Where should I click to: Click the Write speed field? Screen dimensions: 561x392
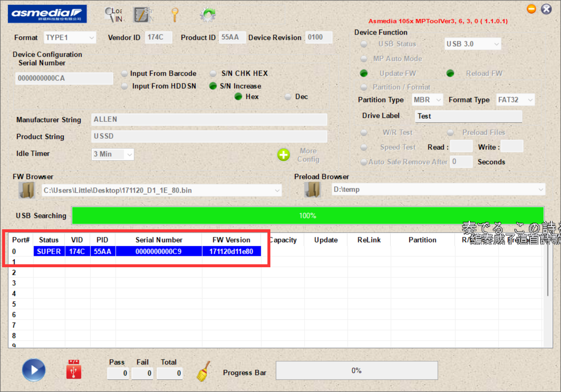click(x=512, y=146)
